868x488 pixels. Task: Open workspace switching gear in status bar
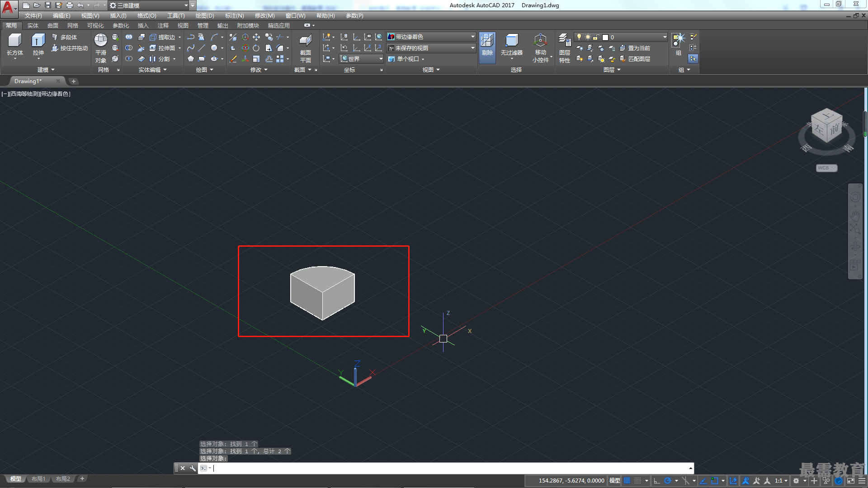click(797, 481)
